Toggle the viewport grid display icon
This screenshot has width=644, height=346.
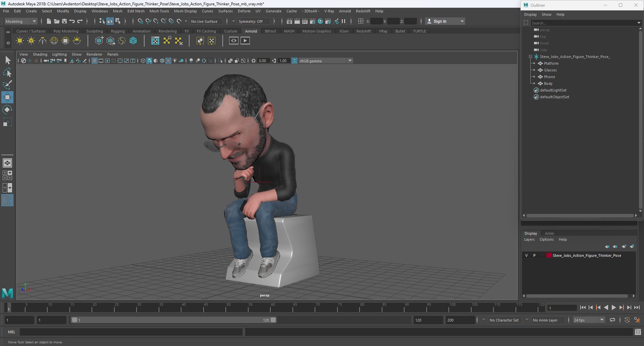95,61
